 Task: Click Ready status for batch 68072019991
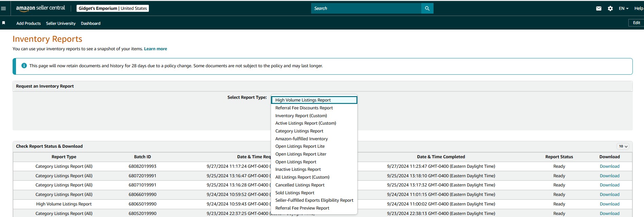pyautogui.click(x=559, y=176)
